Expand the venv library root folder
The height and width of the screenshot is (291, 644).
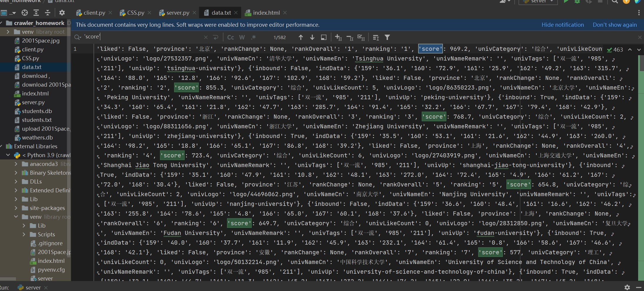pos(8,32)
